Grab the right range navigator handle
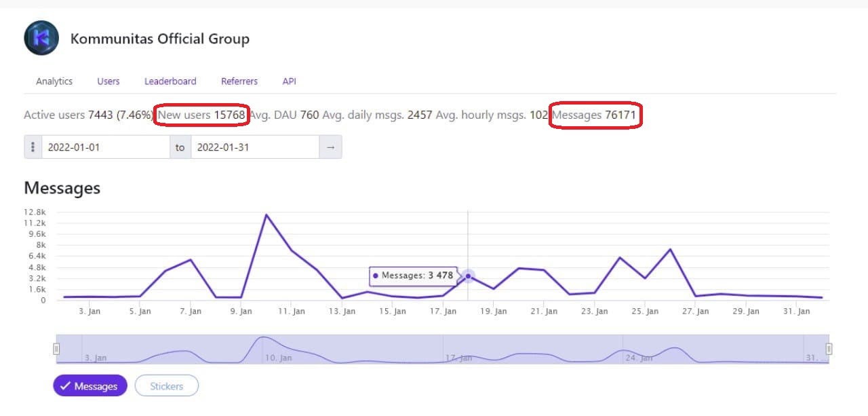This screenshot has height=416, width=868. (x=829, y=349)
